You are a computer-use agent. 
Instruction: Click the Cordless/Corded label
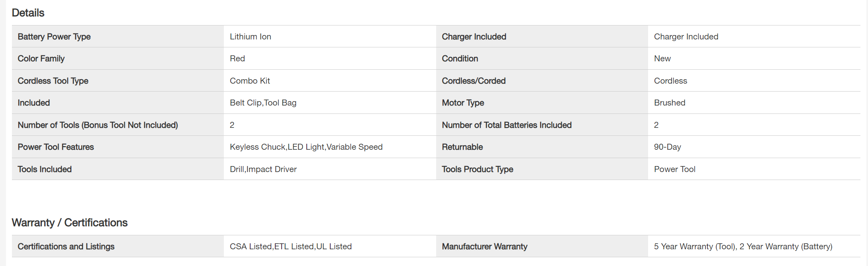[x=474, y=81]
